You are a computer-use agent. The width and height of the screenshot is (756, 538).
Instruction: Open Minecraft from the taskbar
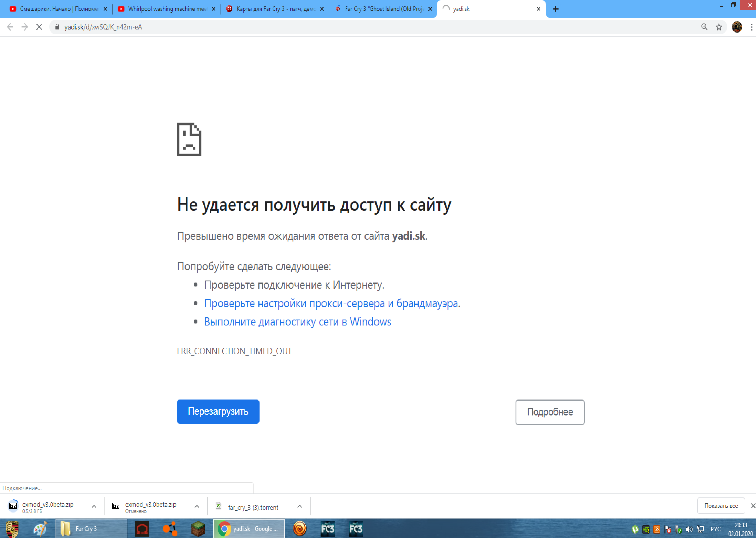(198, 528)
